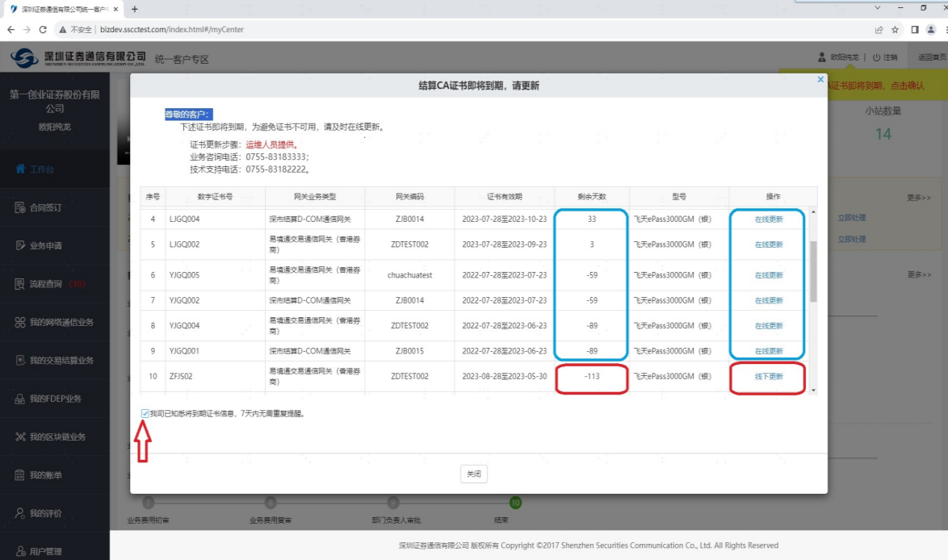Image resolution: width=948 pixels, height=560 pixels.
Task: Toggle the browser side panel icon
Action: click(915, 30)
